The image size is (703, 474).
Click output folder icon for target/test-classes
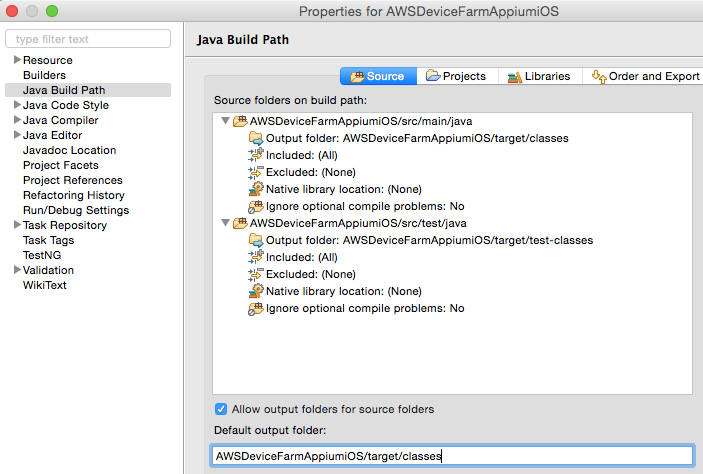(x=256, y=240)
